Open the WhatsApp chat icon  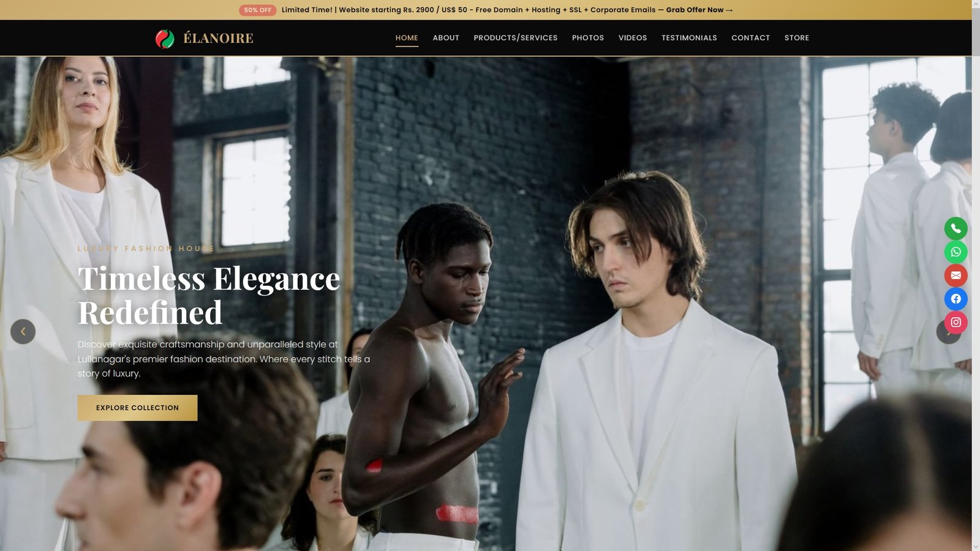pyautogui.click(x=956, y=252)
